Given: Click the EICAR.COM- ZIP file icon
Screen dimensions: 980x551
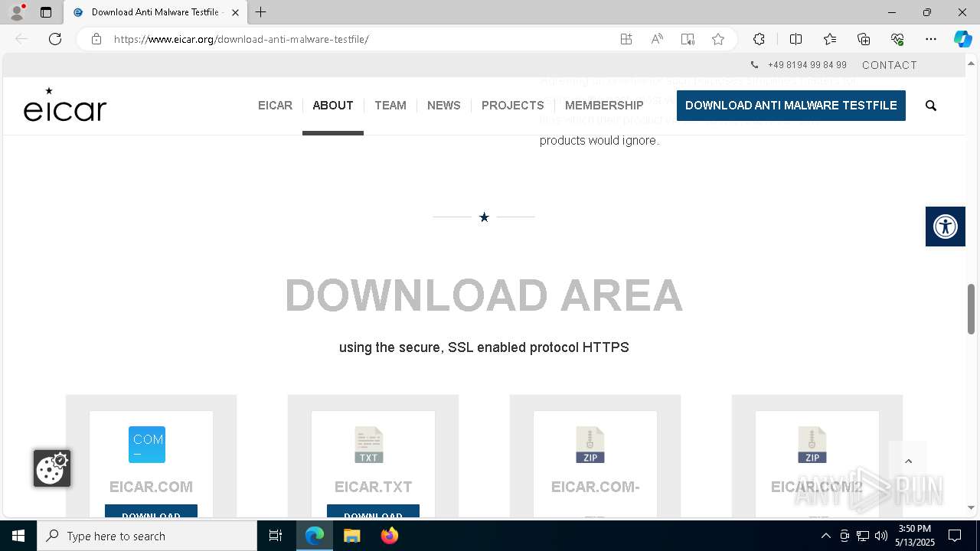Looking at the screenshot, I should (x=590, y=445).
